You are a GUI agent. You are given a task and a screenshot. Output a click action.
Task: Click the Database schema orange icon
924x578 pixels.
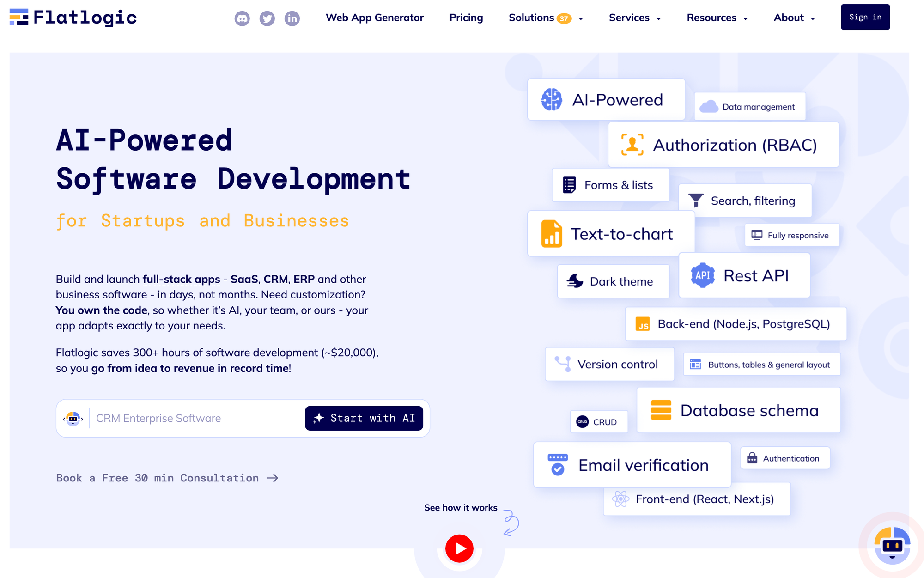(x=661, y=410)
